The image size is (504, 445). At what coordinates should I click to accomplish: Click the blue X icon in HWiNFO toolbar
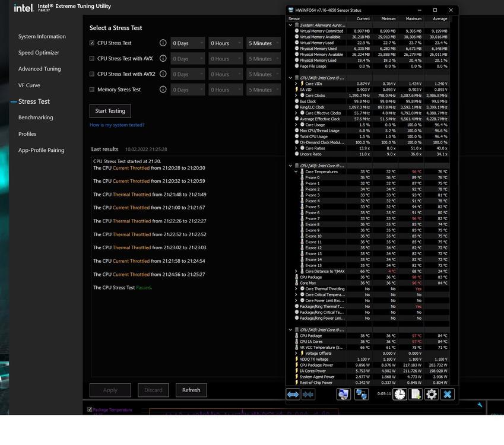click(x=448, y=394)
